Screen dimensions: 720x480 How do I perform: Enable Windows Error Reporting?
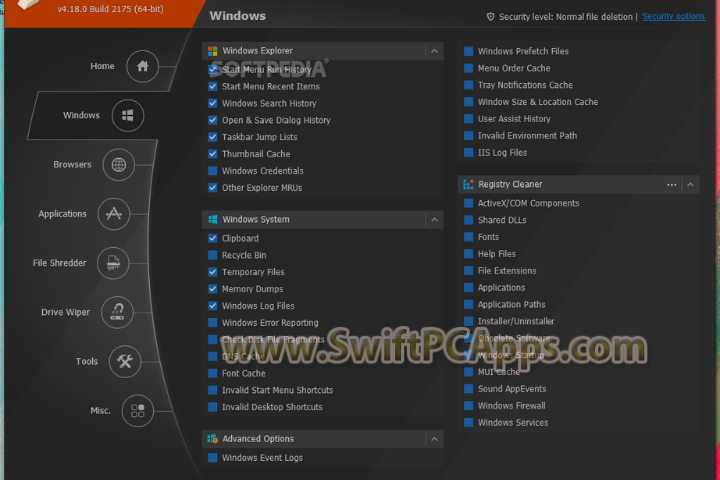point(213,323)
